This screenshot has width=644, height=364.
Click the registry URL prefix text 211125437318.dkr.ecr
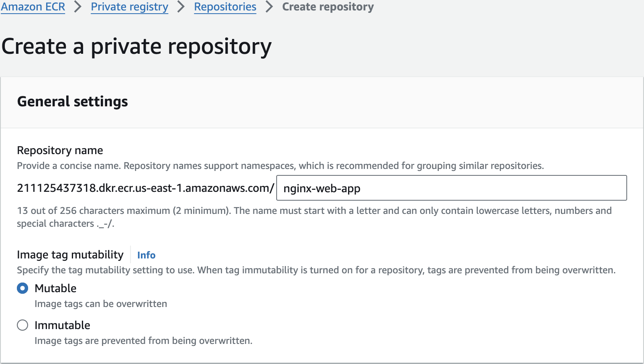[145, 188]
